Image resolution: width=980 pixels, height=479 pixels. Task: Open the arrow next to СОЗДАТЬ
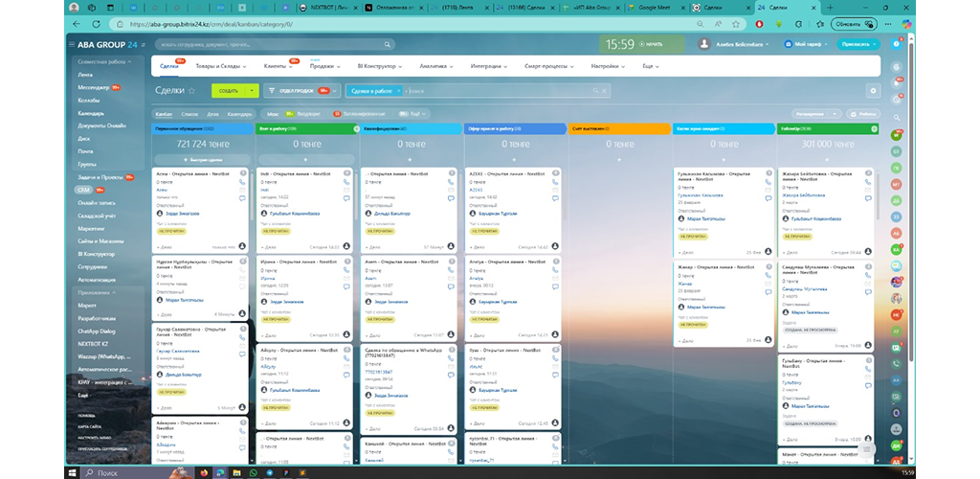[252, 91]
